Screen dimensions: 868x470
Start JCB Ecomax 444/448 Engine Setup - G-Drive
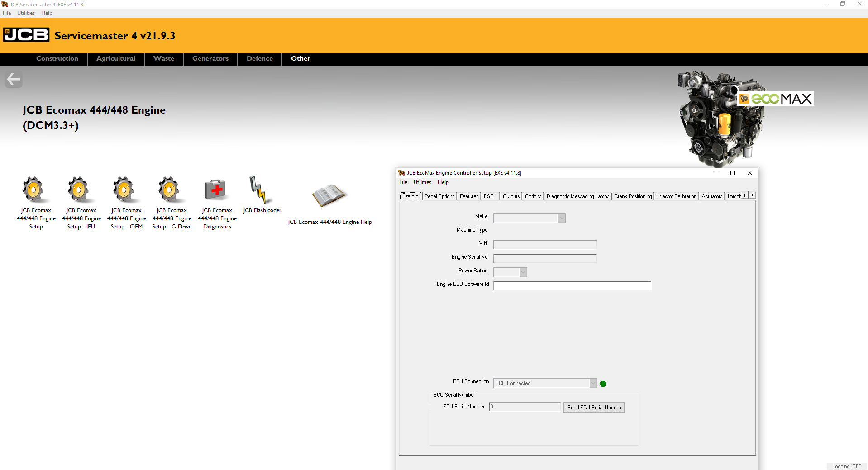click(x=171, y=190)
